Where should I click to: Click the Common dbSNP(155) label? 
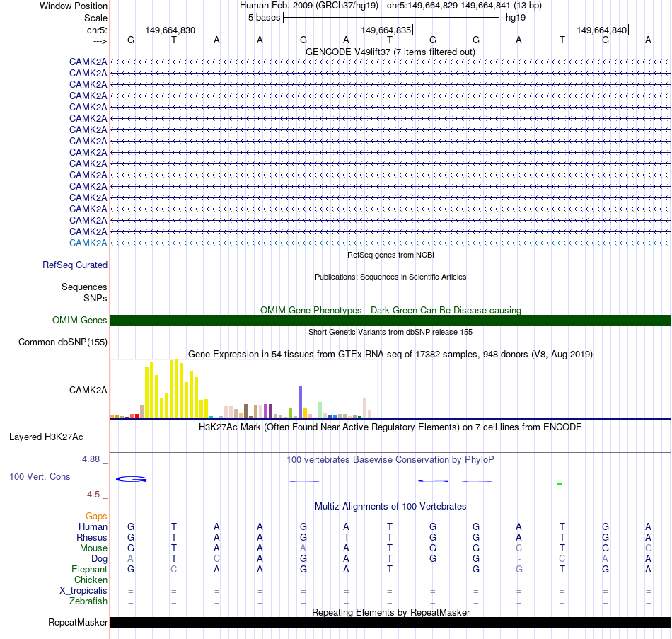[x=62, y=342]
